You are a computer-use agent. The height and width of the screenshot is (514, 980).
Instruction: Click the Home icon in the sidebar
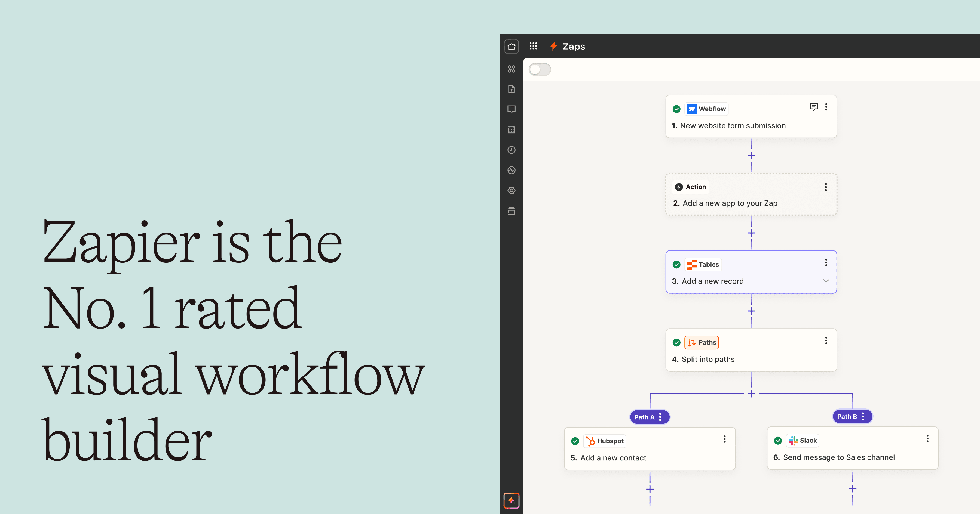[512, 47]
